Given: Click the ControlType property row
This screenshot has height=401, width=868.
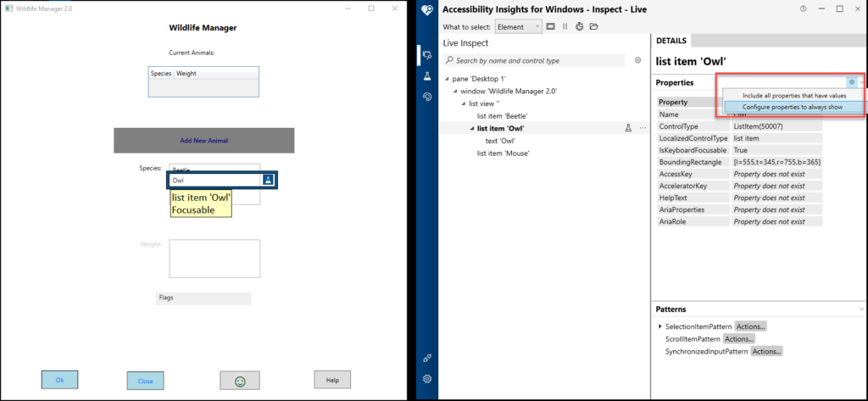Looking at the screenshot, I should (x=739, y=126).
